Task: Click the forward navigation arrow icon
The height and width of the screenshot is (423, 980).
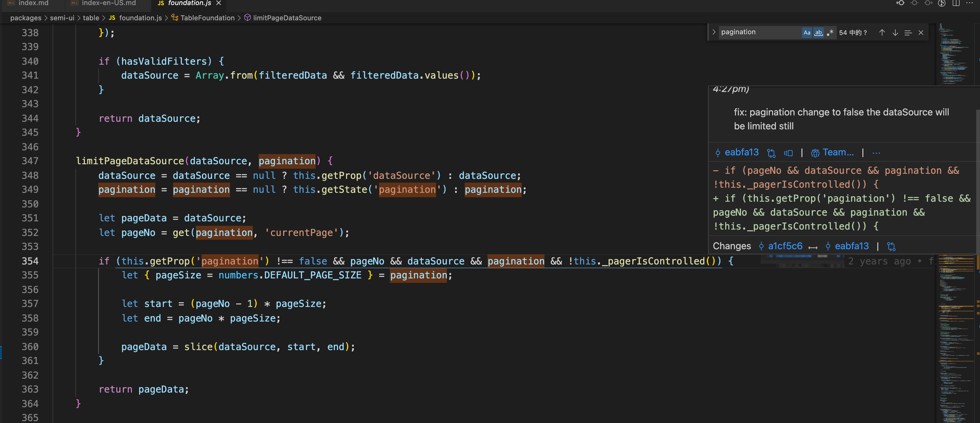Action: pos(928,3)
